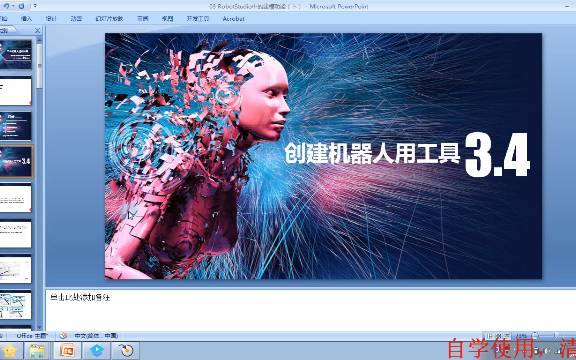Viewport: 576px width, 360px height.
Task: Close the slide thumbnail pane
Action: (x=37, y=30)
